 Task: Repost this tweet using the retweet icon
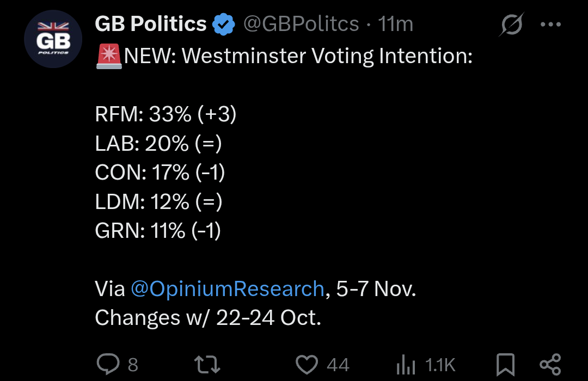[x=207, y=364]
